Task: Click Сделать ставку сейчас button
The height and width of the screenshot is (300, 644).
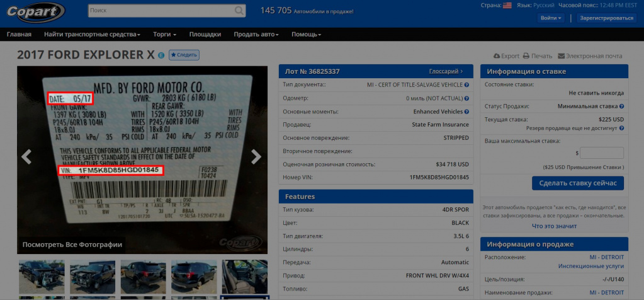Action: pos(578,183)
